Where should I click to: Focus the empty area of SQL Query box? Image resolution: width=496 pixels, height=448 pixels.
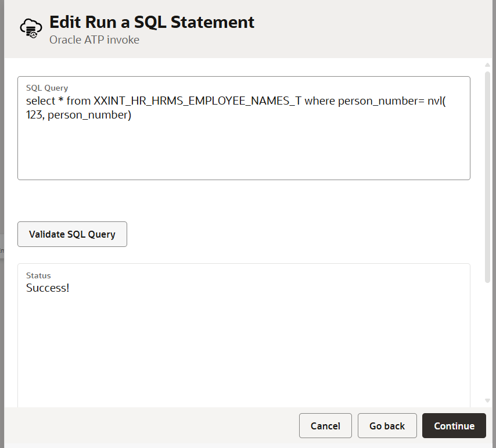pyautogui.click(x=243, y=149)
